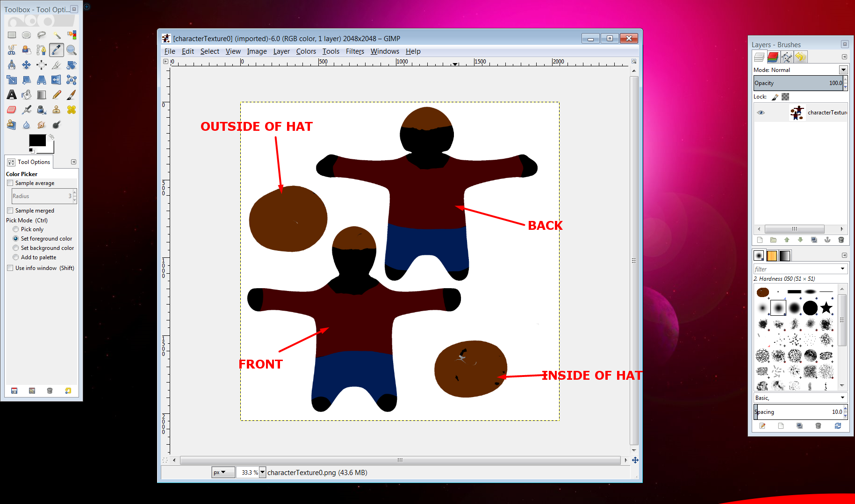Pick the Heal tool
The width and height of the screenshot is (855, 504).
pyautogui.click(x=72, y=110)
